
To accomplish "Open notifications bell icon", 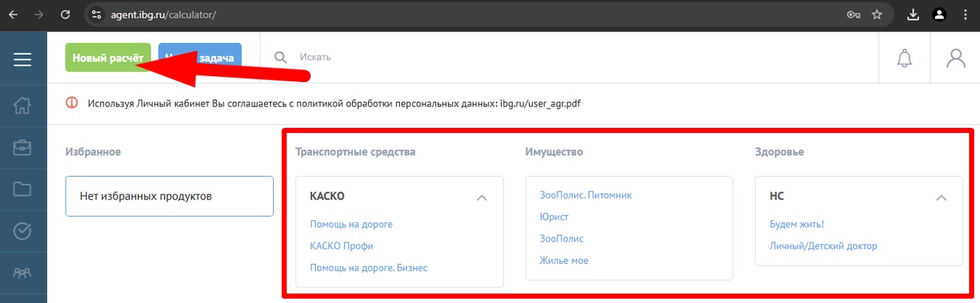I will [x=904, y=58].
